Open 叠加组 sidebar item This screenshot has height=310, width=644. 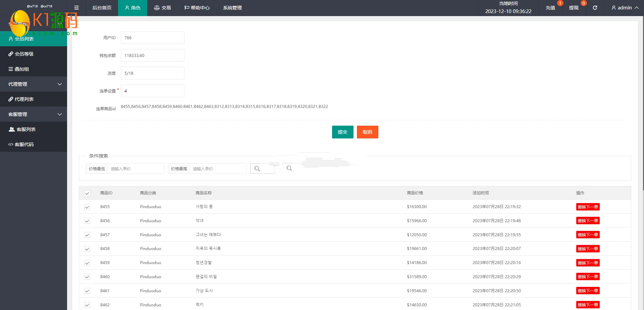(34, 69)
